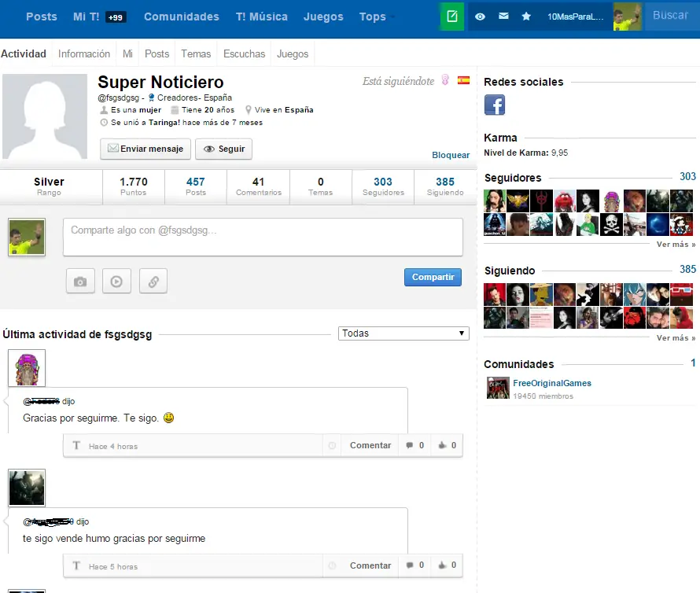Click the Buscar search field
Image resolution: width=700 pixels, height=593 pixels.
pyautogui.click(x=671, y=16)
